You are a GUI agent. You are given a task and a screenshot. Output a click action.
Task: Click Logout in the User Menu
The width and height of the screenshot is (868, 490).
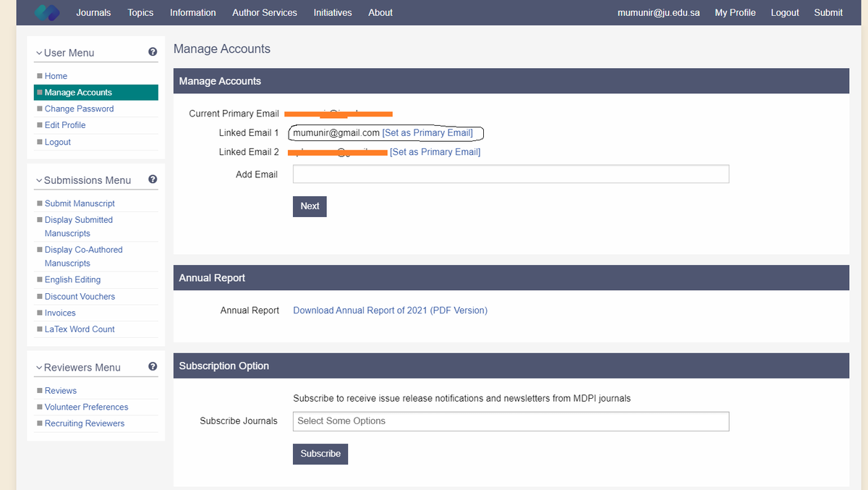click(58, 142)
